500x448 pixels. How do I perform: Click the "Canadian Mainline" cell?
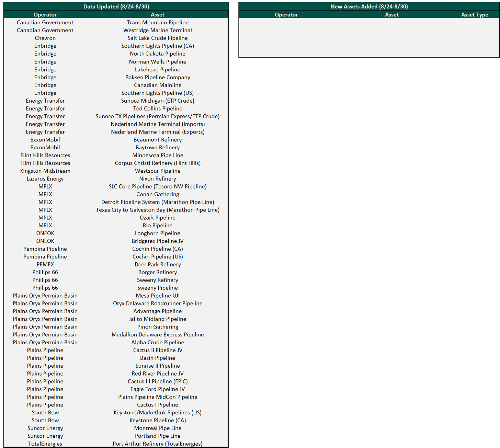pyautogui.click(x=158, y=85)
